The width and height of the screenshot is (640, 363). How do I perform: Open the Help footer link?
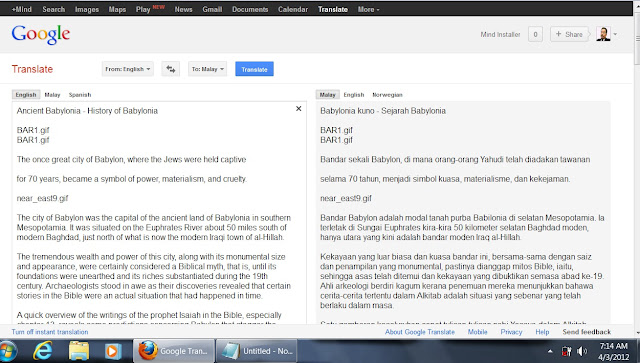[x=542, y=332]
